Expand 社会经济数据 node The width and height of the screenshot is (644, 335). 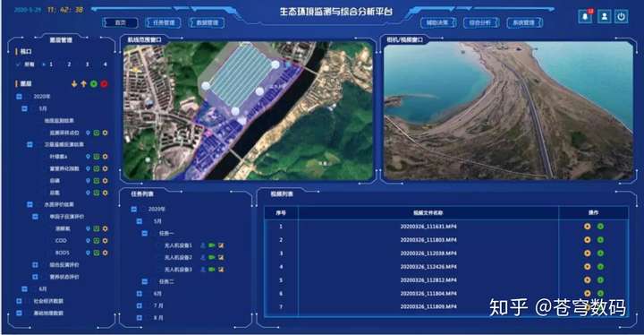(x=20, y=301)
